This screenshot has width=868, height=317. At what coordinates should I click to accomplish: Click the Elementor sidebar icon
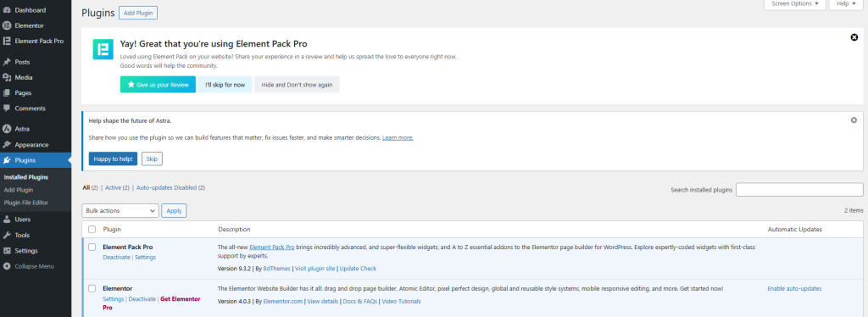(7, 25)
